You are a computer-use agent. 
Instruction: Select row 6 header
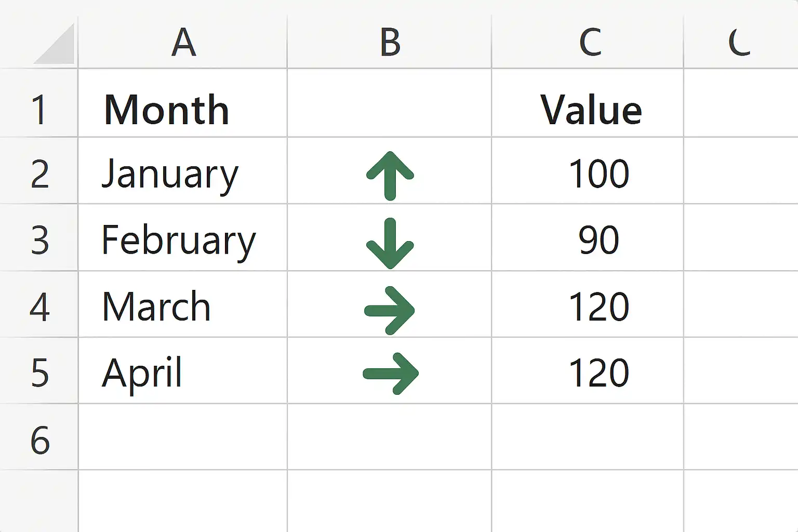(x=39, y=437)
